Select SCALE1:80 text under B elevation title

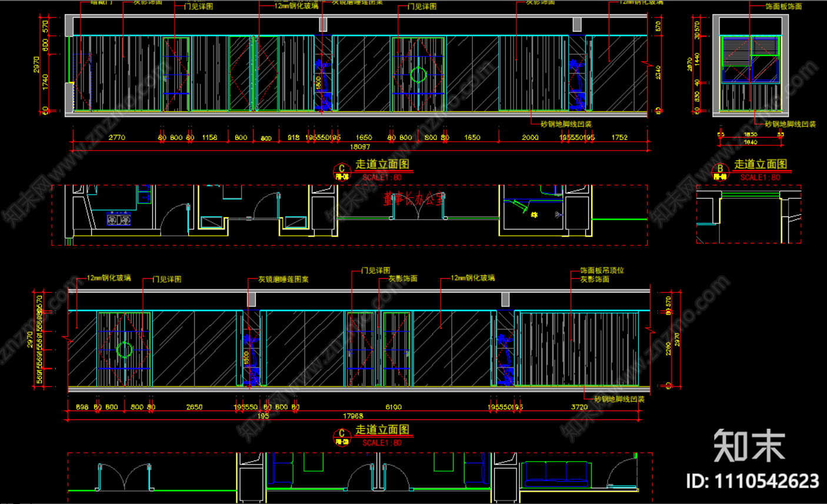point(760,177)
